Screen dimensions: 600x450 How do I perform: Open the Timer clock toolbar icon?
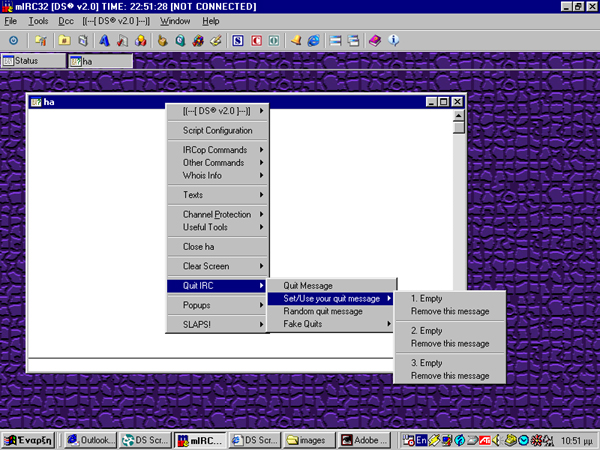pos(181,40)
